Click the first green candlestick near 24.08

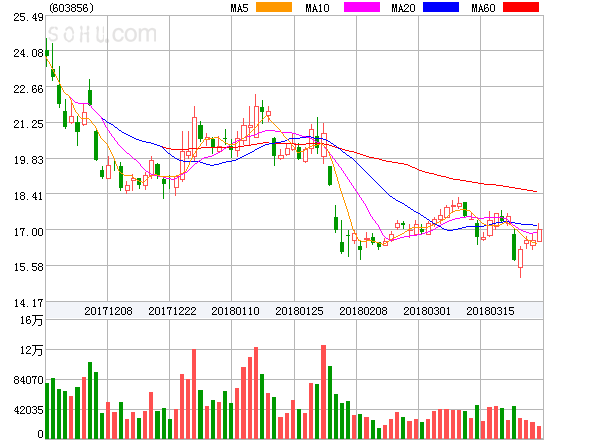pos(47,53)
